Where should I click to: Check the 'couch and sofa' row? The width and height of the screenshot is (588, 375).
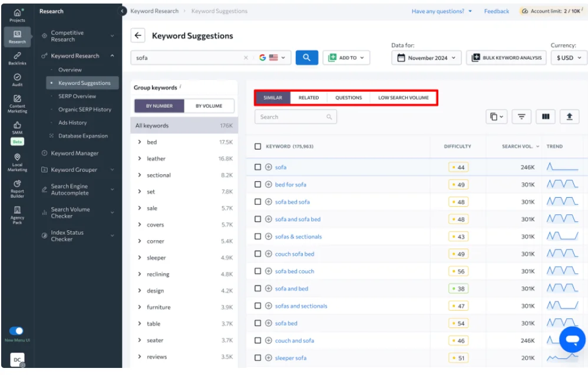(257, 340)
